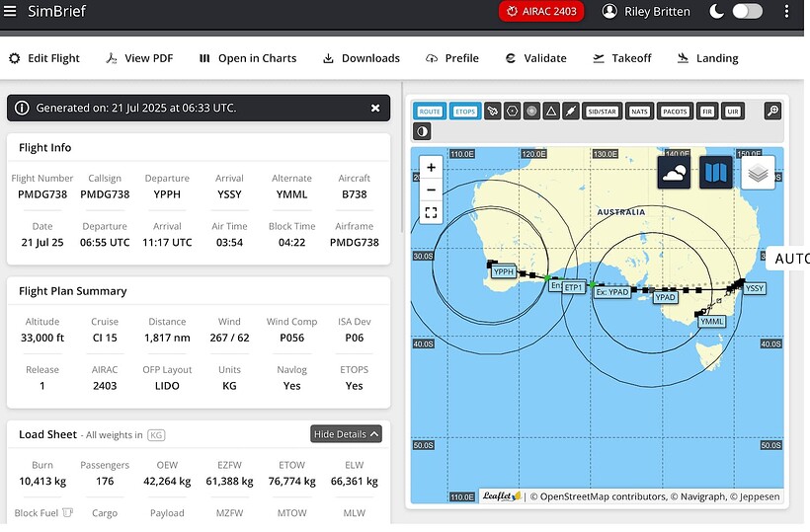The height and width of the screenshot is (532, 810).
Task: Toggle the ROUTE map layer
Action: point(430,112)
